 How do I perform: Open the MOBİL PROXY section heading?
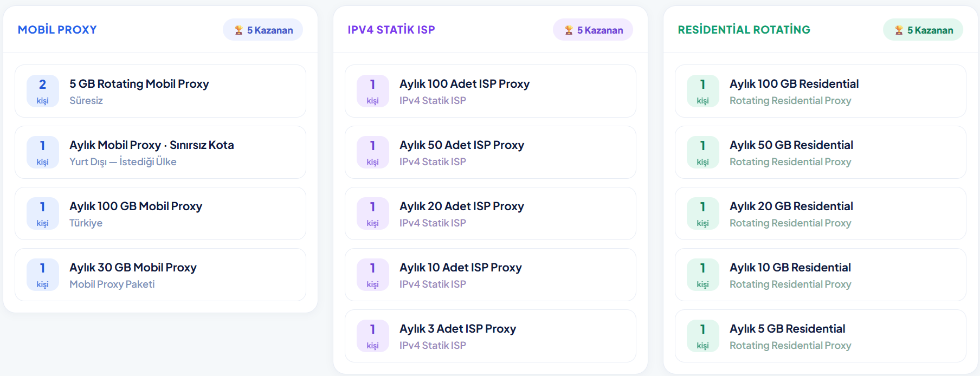pos(57,30)
